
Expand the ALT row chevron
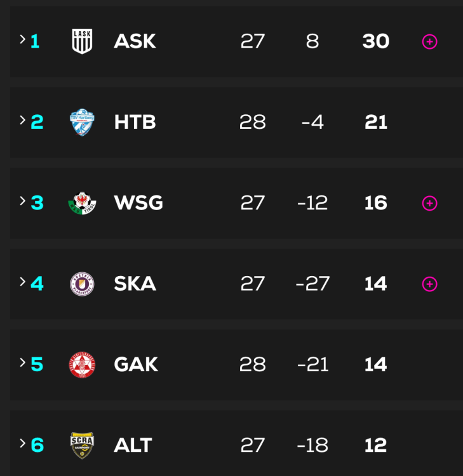[23, 443]
